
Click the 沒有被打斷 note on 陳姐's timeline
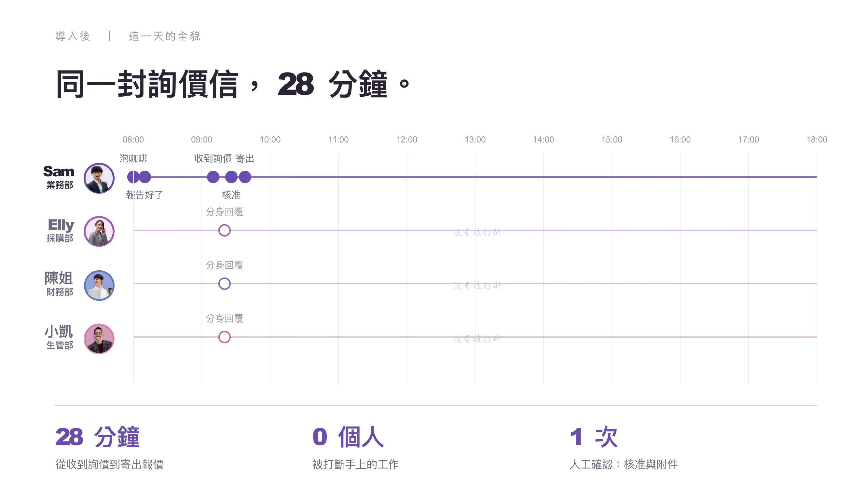pyautogui.click(x=477, y=286)
